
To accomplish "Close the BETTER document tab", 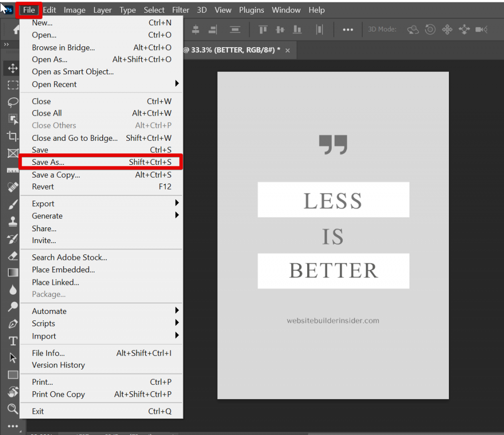I will pyautogui.click(x=288, y=50).
